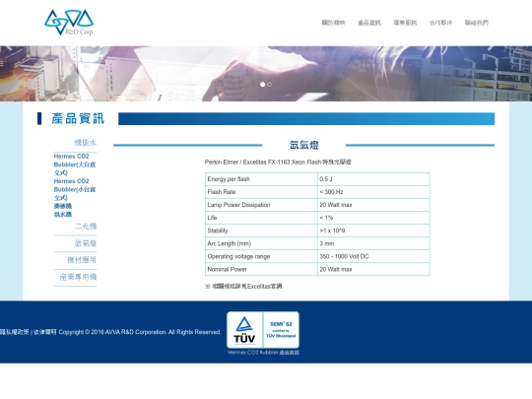Click the 'Life' table cell
The height and width of the screenshot is (399, 532).
pos(261,218)
